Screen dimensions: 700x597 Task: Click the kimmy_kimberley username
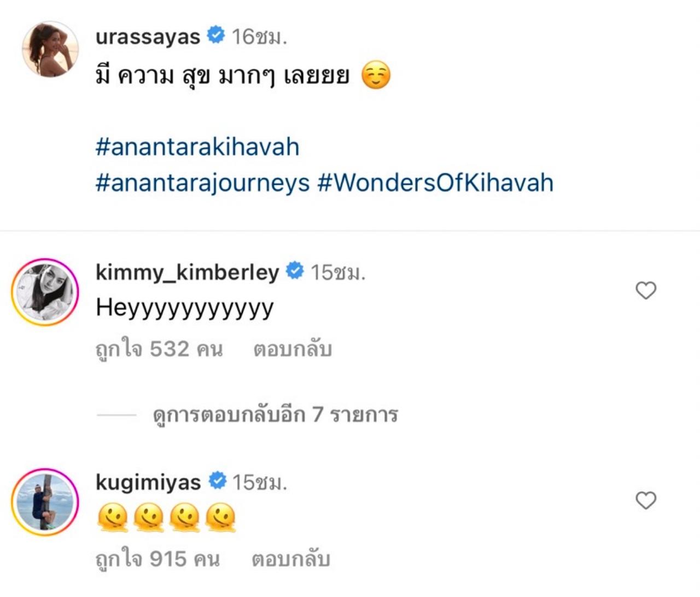coord(187,272)
